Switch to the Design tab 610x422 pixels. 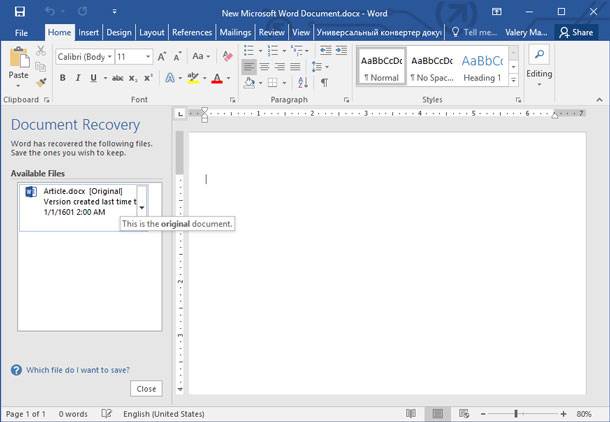(x=119, y=32)
